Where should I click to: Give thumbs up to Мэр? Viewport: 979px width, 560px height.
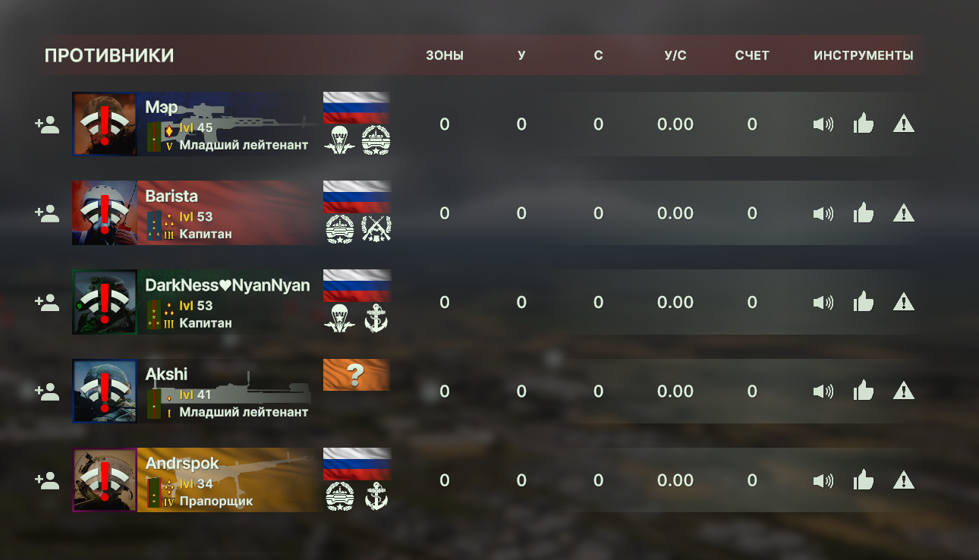pyautogui.click(x=864, y=123)
